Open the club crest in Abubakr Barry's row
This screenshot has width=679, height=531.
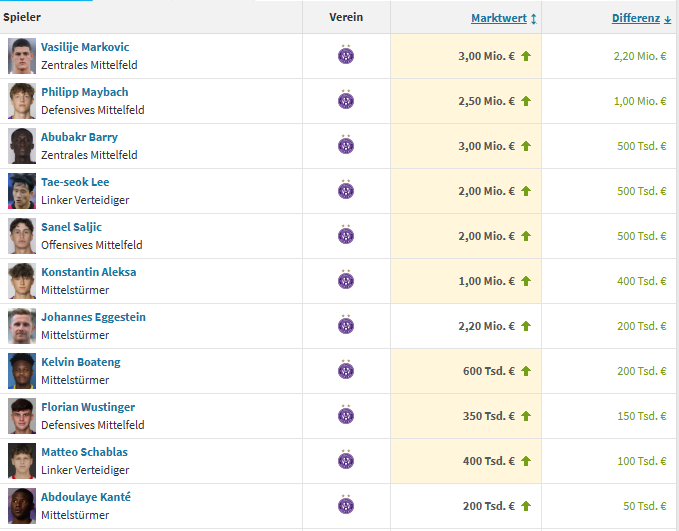click(346, 145)
